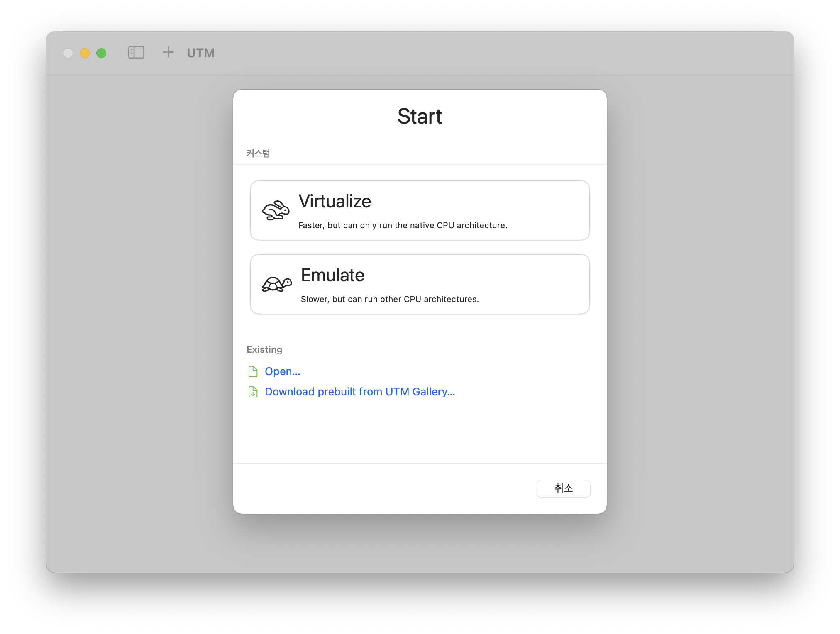840x634 pixels.
Task: Click the Emulate heading text
Action: point(332,275)
